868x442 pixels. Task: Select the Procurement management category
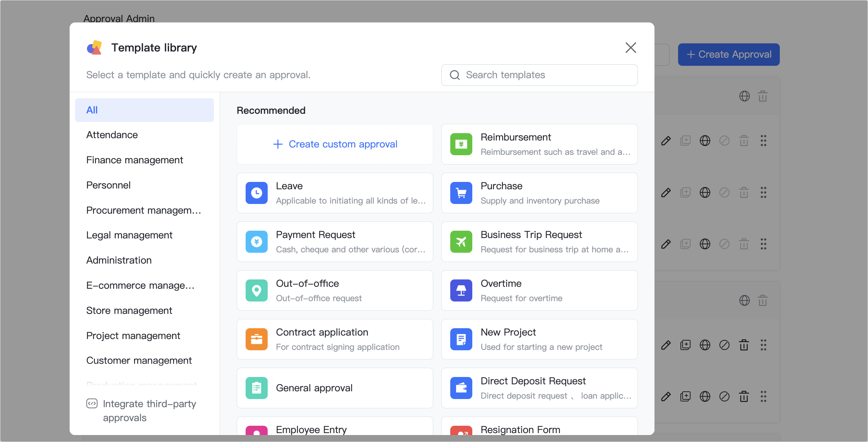(144, 210)
